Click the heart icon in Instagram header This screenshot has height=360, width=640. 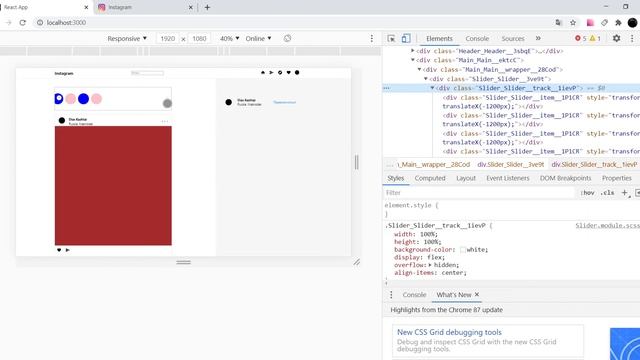[x=289, y=72]
